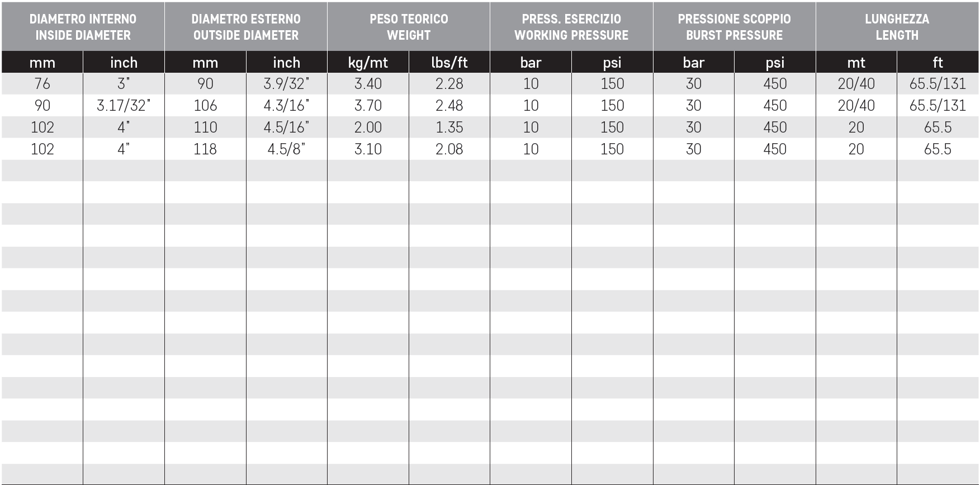Click the Peso Teorico Weight header
This screenshot has width=980, height=485.
(409, 27)
